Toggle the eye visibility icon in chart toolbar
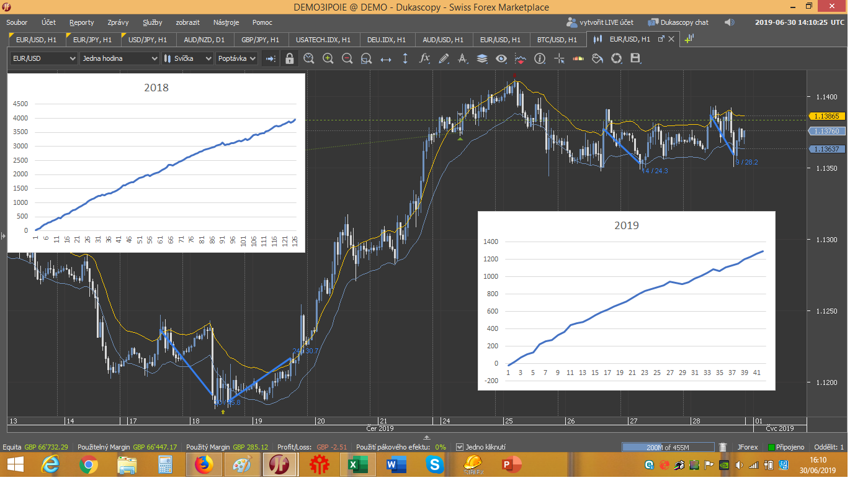Image resolution: width=868 pixels, height=493 pixels. tap(501, 58)
